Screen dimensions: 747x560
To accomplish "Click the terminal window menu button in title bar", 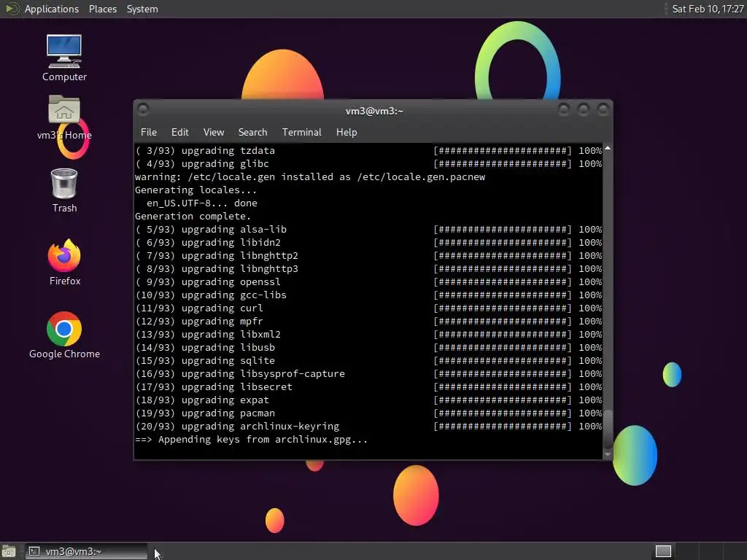I will 143,109.
